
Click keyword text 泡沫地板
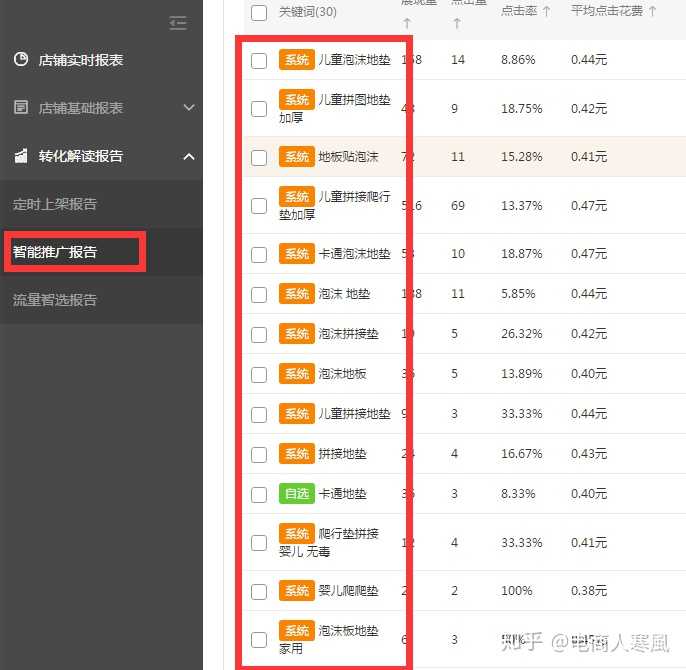pyautogui.click(x=343, y=374)
